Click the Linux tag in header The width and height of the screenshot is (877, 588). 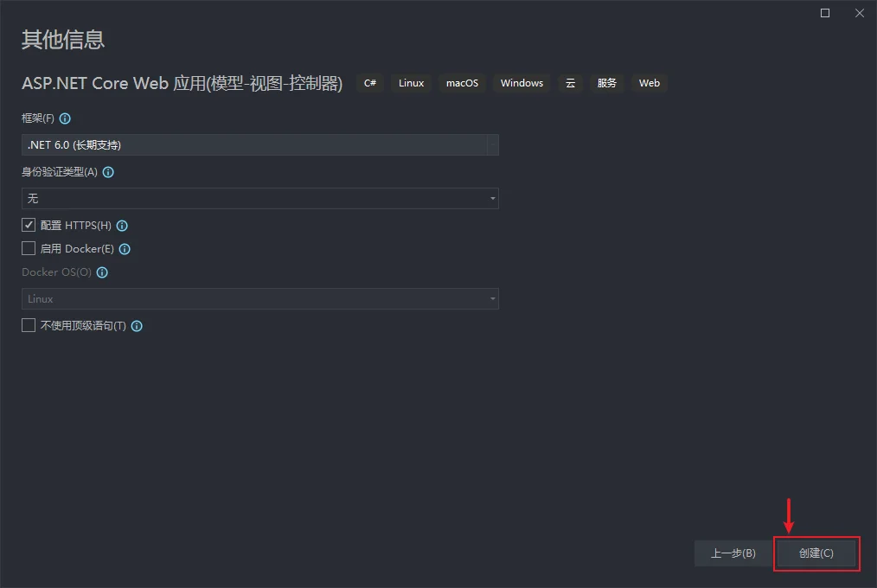click(x=411, y=83)
